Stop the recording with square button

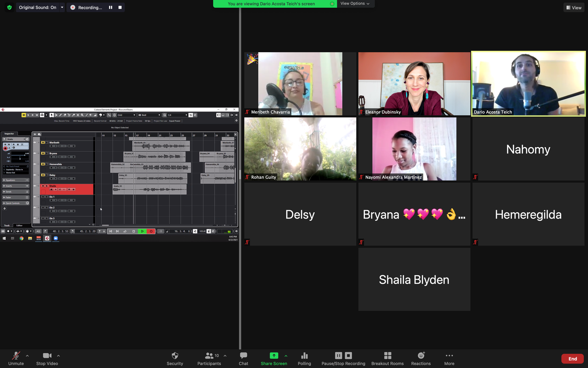(120, 7)
